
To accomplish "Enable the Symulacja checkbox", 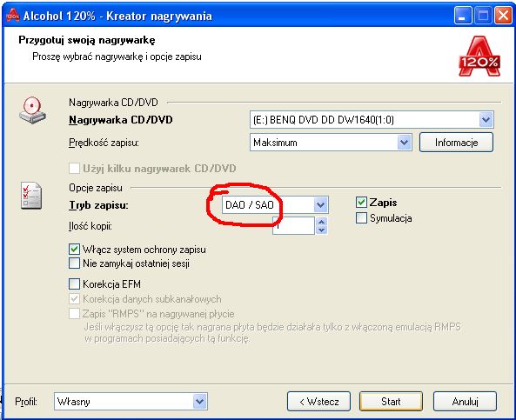I will click(x=361, y=217).
